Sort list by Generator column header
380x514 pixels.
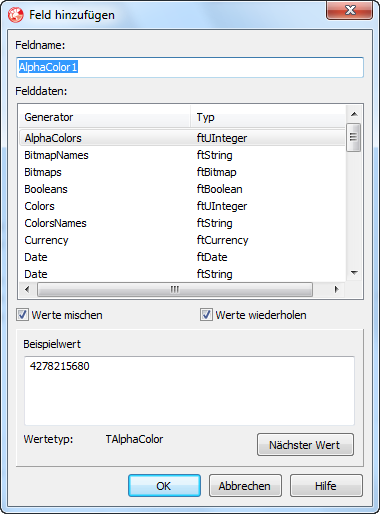point(105,117)
